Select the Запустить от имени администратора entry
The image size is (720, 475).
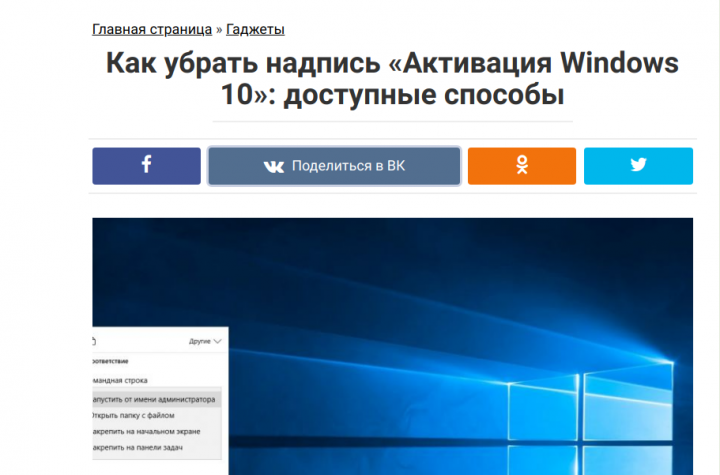click(x=157, y=399)
